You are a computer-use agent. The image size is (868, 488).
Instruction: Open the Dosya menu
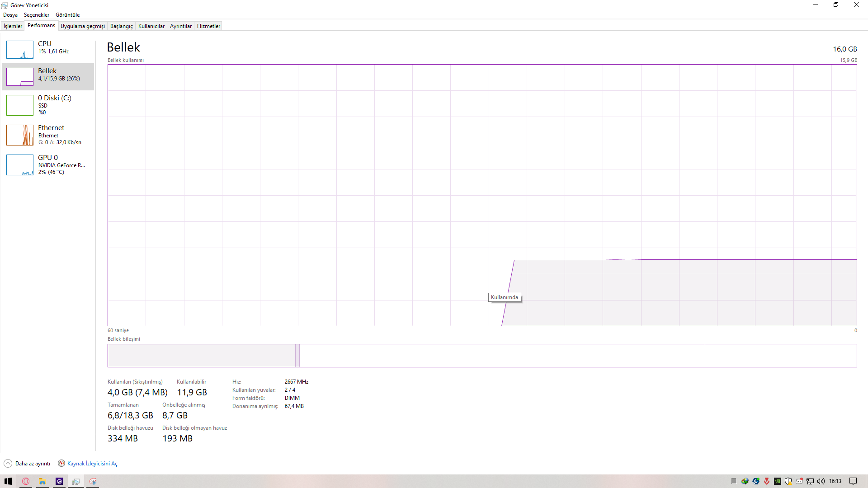[10, 15]
